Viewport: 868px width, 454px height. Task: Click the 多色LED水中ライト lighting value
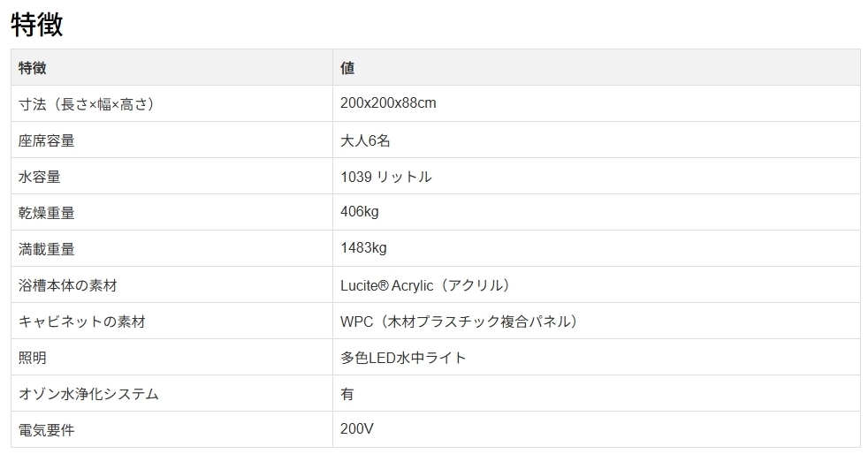403,358
